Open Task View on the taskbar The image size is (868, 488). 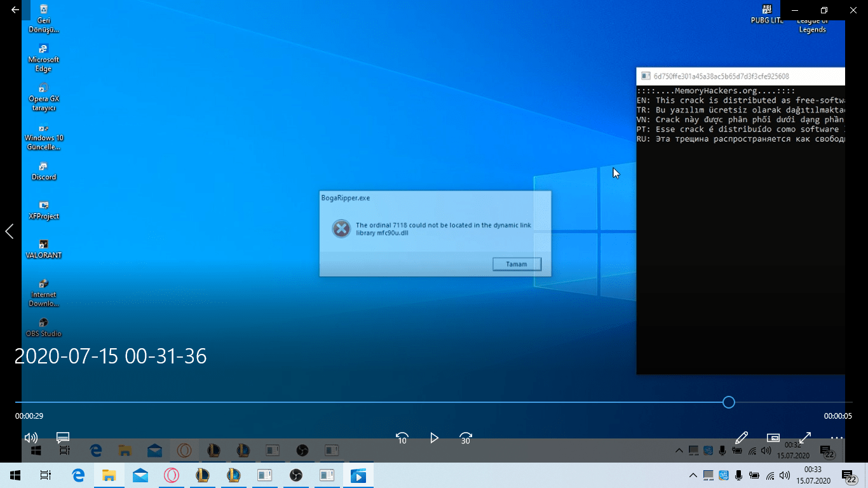click(46, 475)
